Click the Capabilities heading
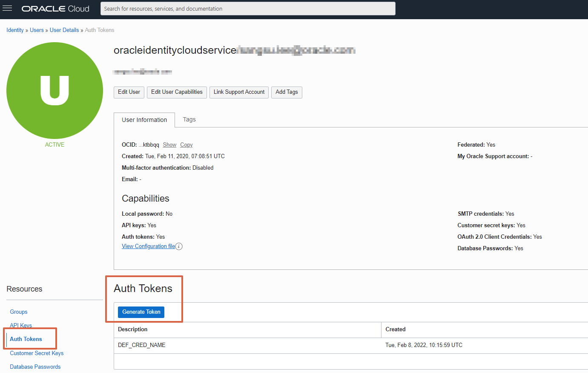Viewport: 588px width, 373px height. (x=145, y=199)
